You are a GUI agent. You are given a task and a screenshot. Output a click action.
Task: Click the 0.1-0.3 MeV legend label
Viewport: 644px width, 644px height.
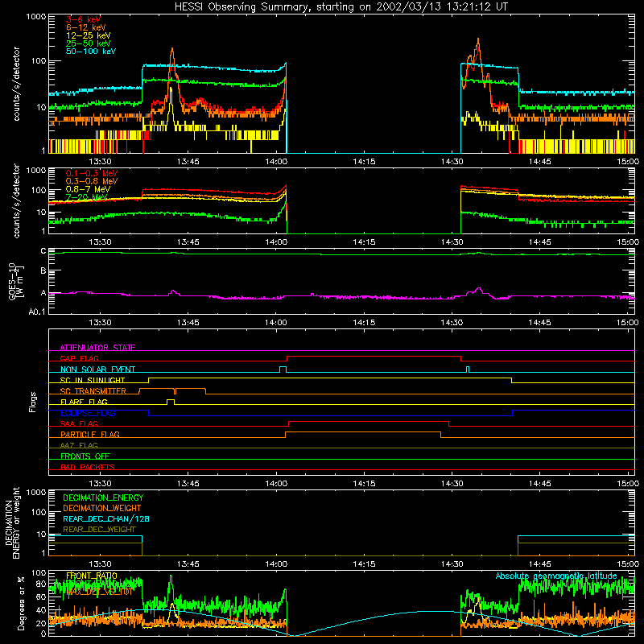[92, 173]
